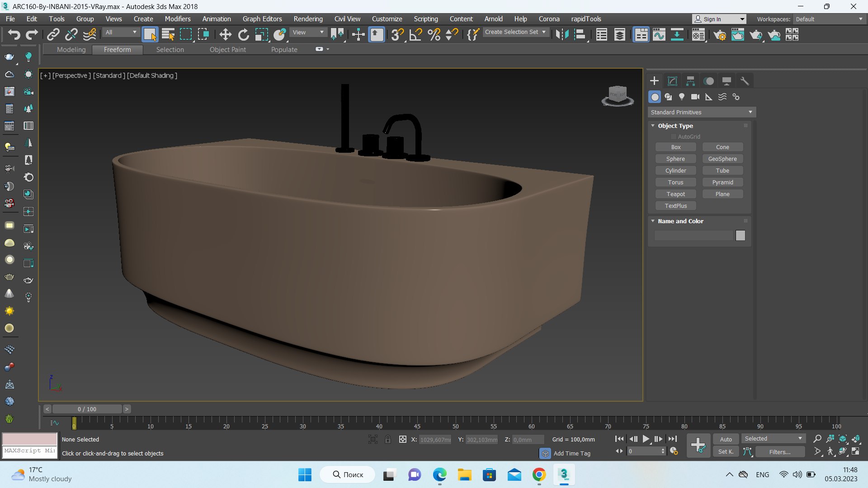
Task: Click the GeoSphere button
Action: click(x=722, y=159)
